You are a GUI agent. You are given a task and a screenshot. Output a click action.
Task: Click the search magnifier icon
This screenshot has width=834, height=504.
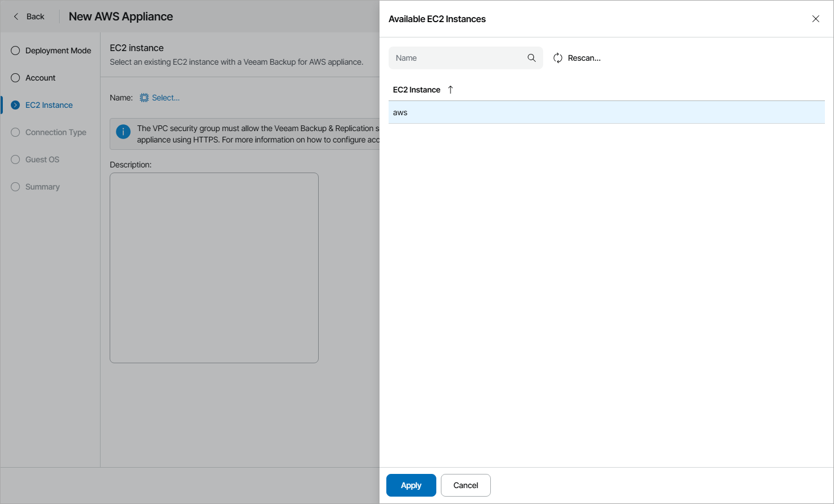(532, 58)
